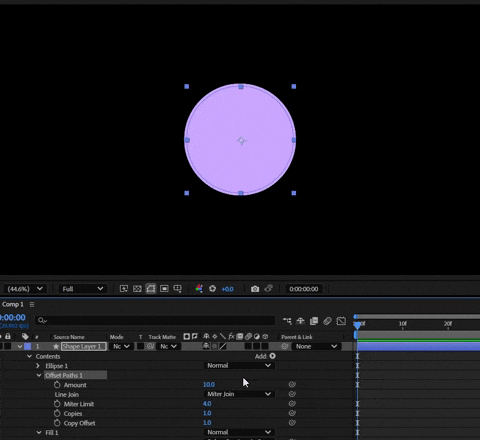Open the magnification ratio dropdown
The image size is (480, 440).
[25, 289]
